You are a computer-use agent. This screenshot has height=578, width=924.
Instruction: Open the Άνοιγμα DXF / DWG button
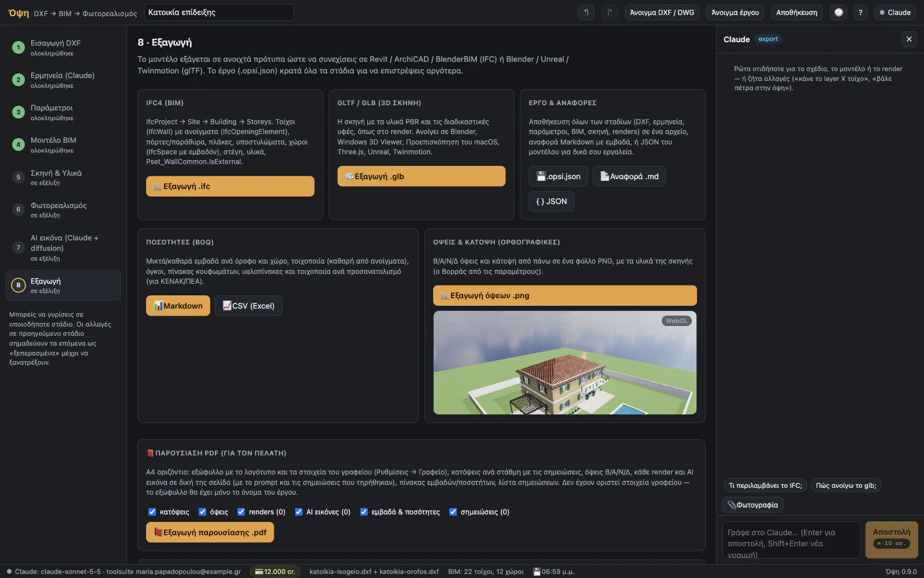point(662,12)
